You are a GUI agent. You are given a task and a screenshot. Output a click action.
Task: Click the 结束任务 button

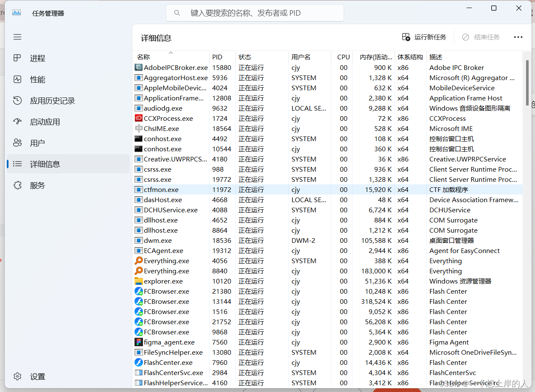(481, 37)
